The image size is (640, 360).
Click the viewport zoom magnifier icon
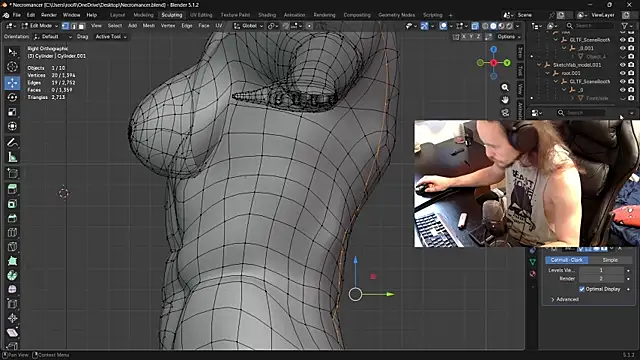click(505, 87)
